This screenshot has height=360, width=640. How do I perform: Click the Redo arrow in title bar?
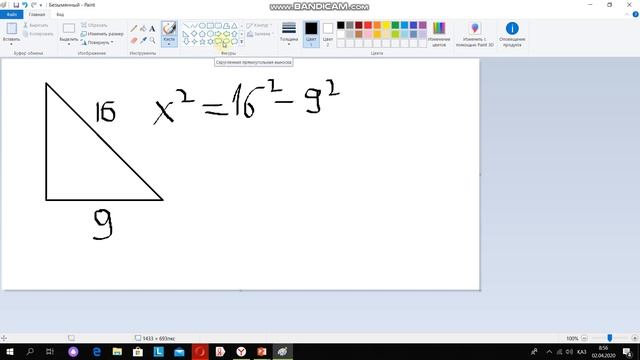[x=33, y=5]
